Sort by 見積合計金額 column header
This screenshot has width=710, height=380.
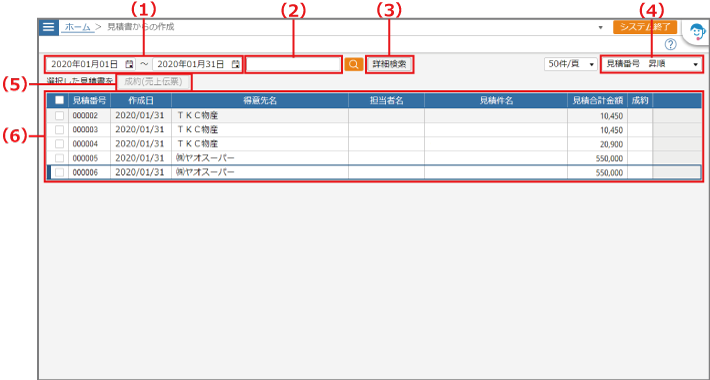(x=597, y=101)
